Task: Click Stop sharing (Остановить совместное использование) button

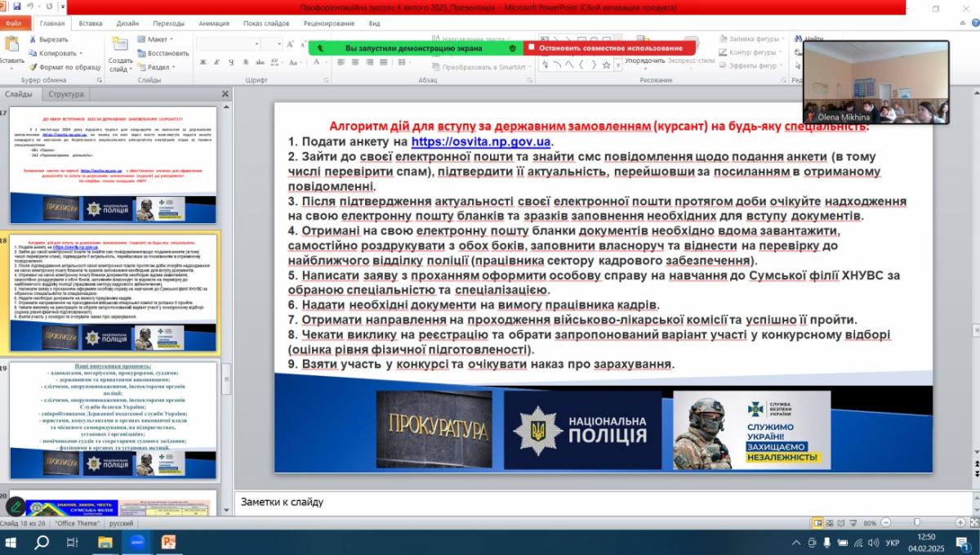Action: 609,48
